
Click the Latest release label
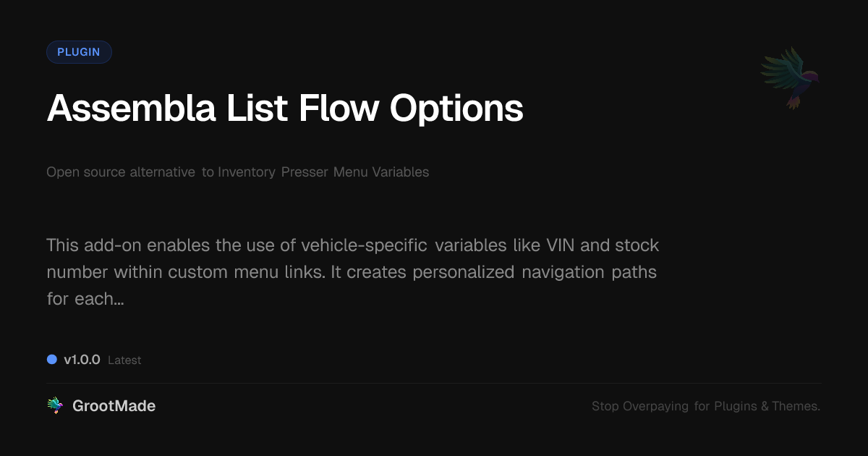coord(124,360)
